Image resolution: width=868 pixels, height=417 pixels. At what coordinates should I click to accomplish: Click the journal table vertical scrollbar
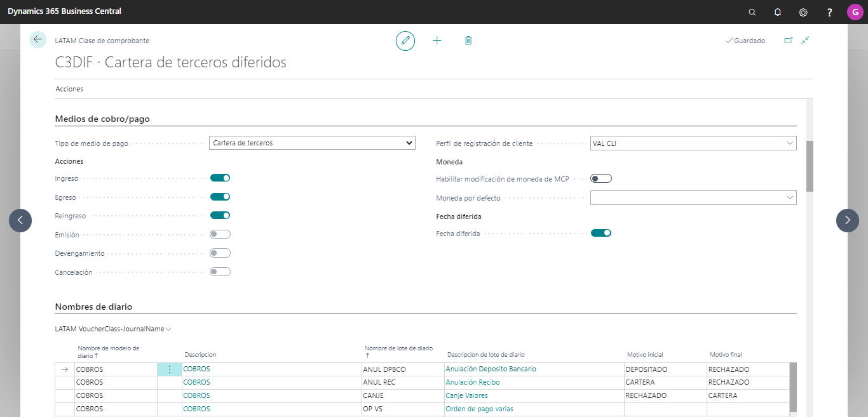(x=793, y=387)
